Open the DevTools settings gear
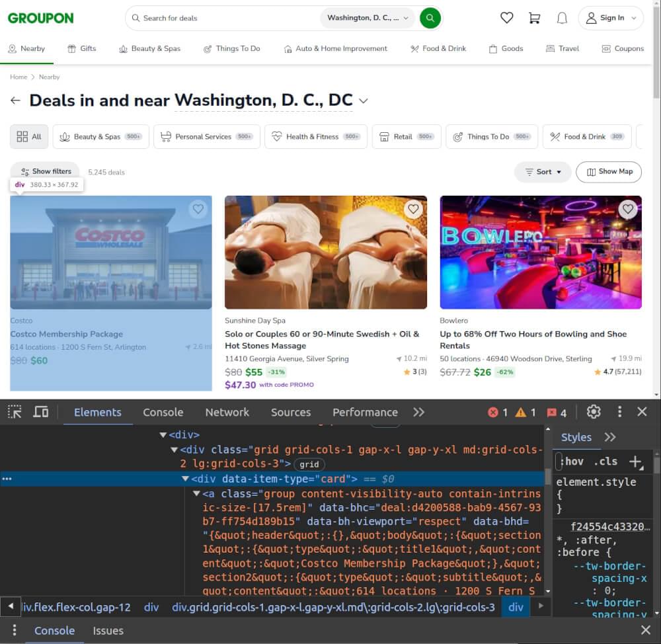The height and width of the screenshot is (644, 661). pyautogui.click(x=594, y=411)
